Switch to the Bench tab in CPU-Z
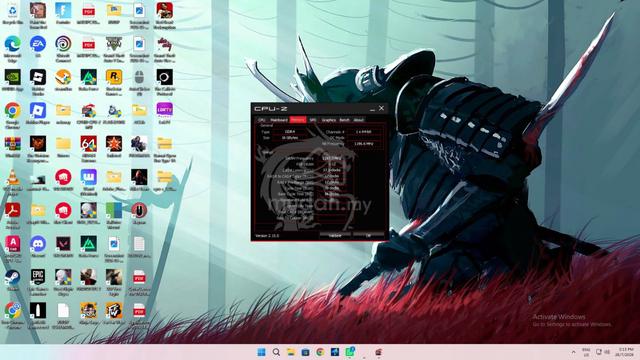 click(344, 120)
